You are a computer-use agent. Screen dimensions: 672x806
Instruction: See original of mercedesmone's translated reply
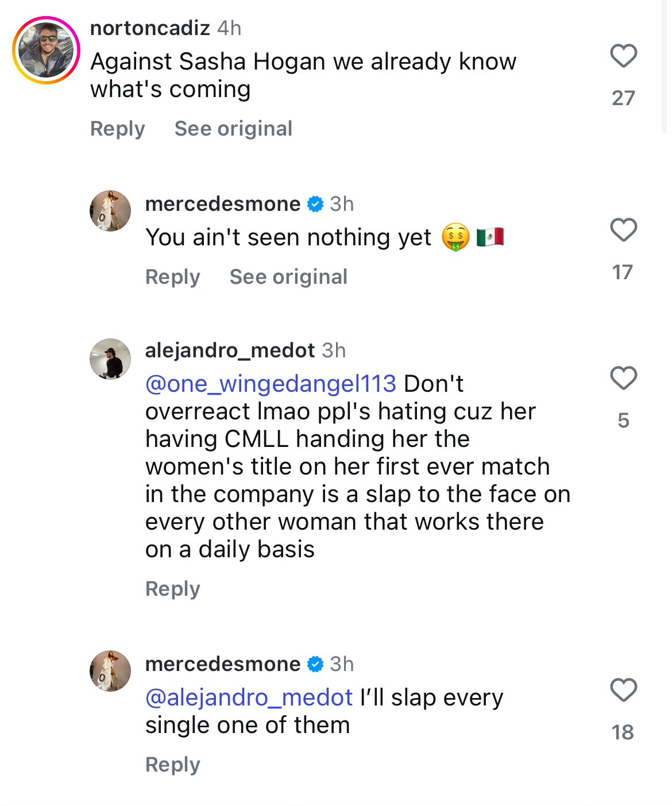(x=288, y=277)
